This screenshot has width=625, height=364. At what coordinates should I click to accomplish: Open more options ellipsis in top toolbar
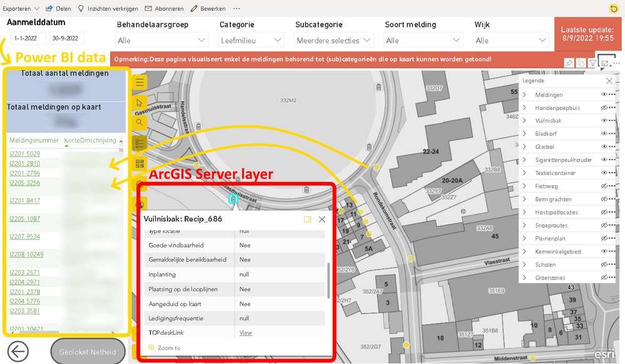(236, 8)
